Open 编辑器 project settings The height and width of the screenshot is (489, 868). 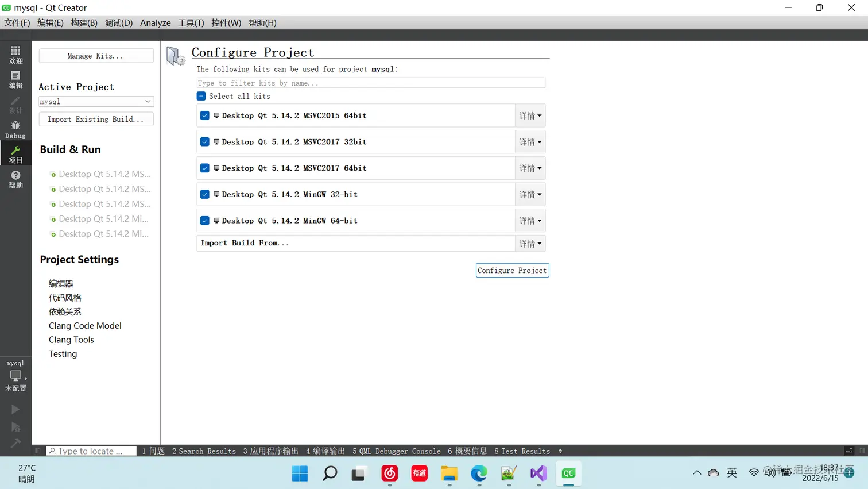point(61,283)
